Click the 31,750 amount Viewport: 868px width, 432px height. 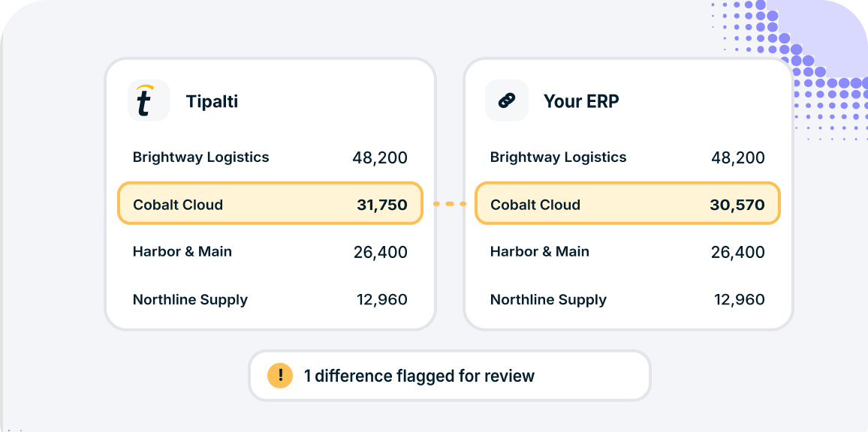(382, 205)
